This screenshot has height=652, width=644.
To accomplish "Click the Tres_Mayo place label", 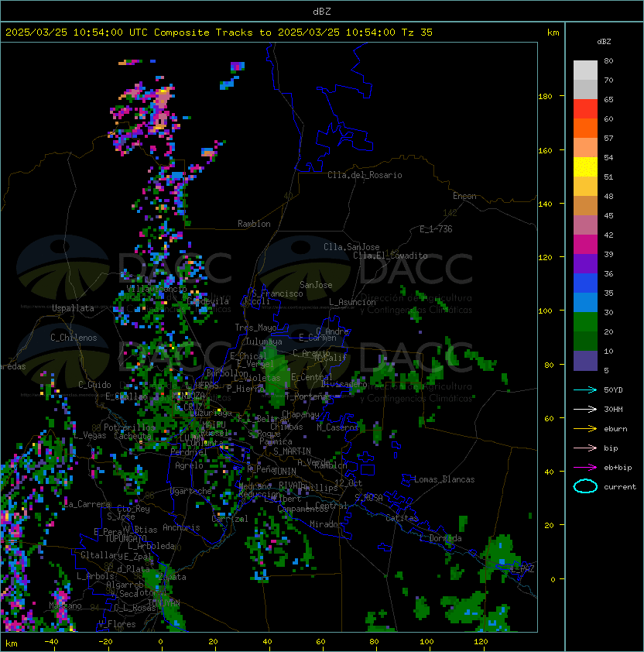I will [x=255, y=328].
